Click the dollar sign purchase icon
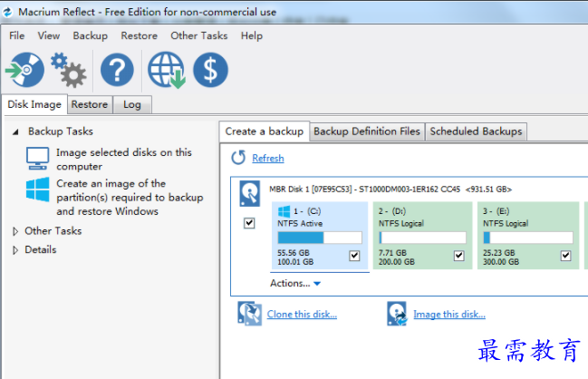588x379 pixels. click(210, 70)
